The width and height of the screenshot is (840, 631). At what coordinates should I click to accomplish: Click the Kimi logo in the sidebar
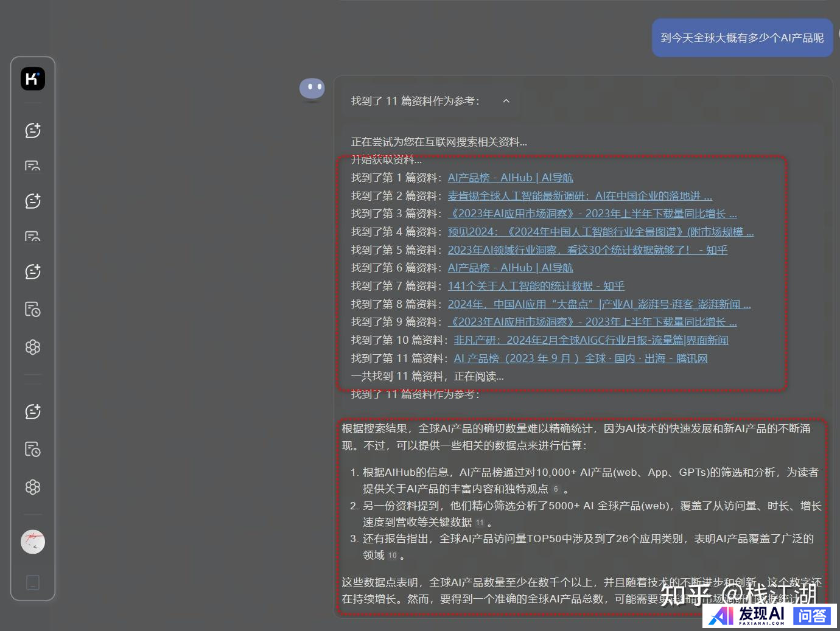pos(33,78)
